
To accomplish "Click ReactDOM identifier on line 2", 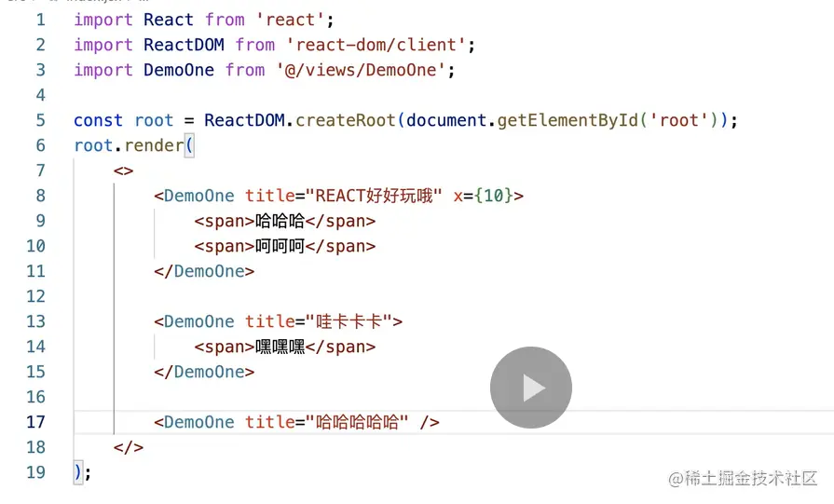I will [x=184, y=46].
